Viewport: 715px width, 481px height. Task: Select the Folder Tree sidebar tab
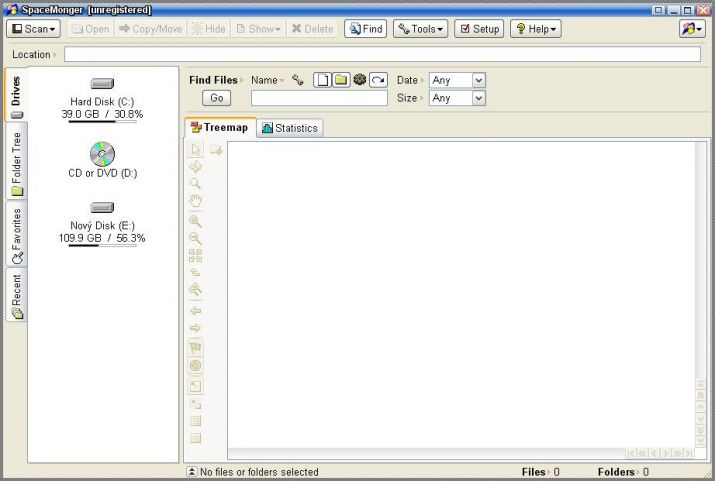[17, 161]
